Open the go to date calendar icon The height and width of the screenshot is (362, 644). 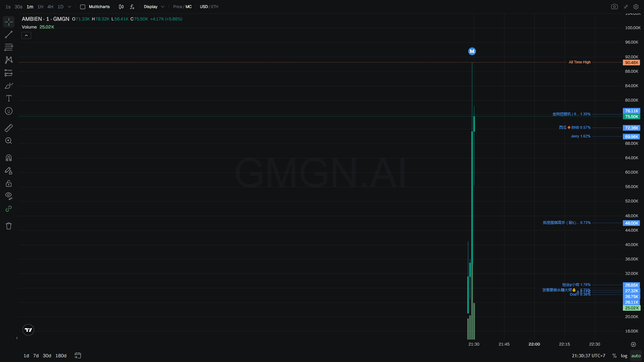[78, 356]
